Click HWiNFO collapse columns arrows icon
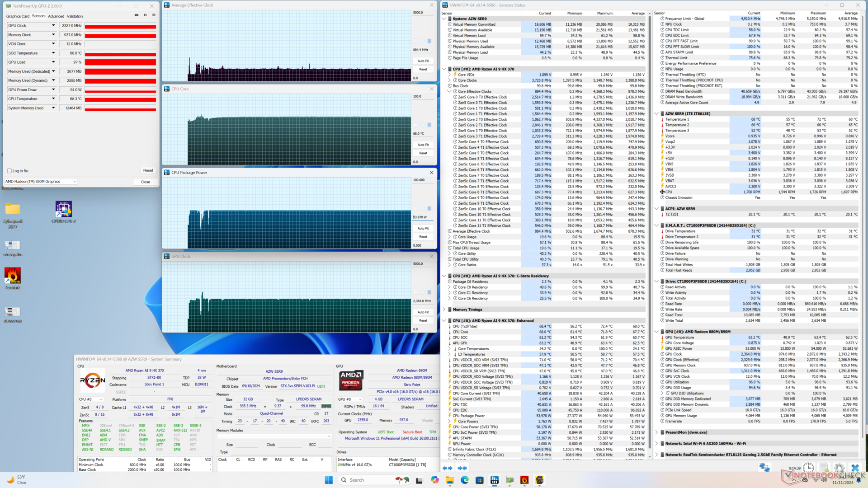 [x=462, y=468]
